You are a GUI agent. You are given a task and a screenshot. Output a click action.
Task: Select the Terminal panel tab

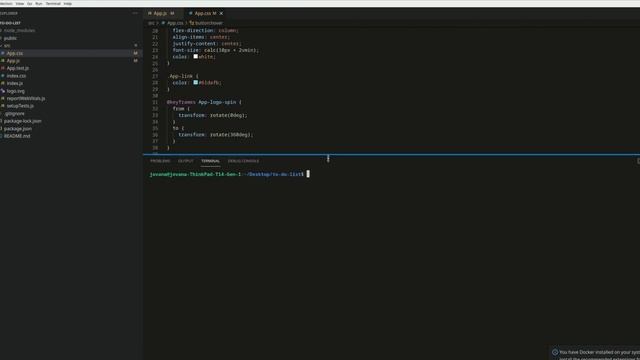[x=210, y=161]
